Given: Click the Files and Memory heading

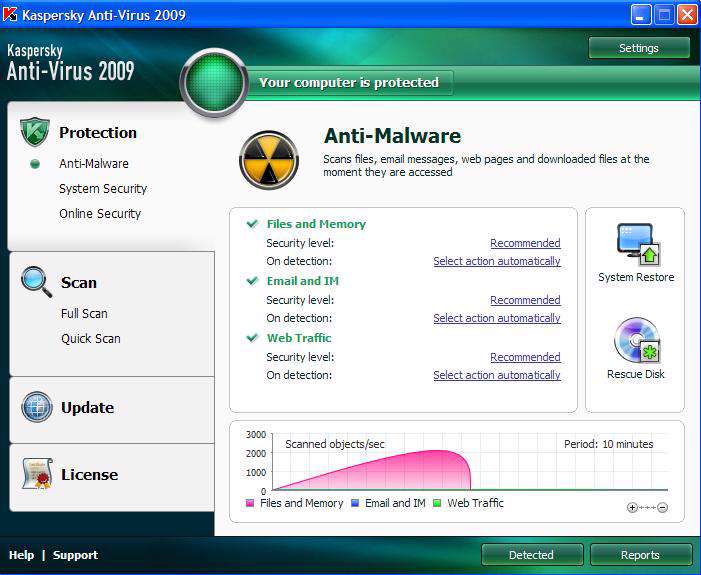Looking at the screenshot, I should point(316,224).
